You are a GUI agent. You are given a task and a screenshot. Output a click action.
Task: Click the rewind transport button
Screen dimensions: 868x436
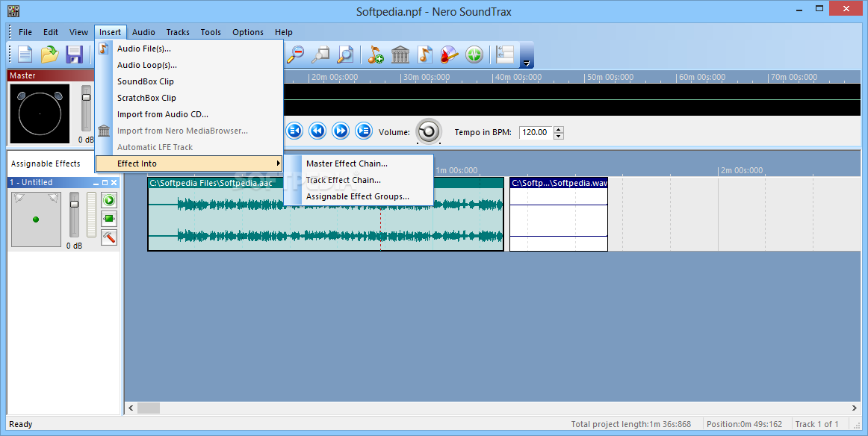coord(317,131)
